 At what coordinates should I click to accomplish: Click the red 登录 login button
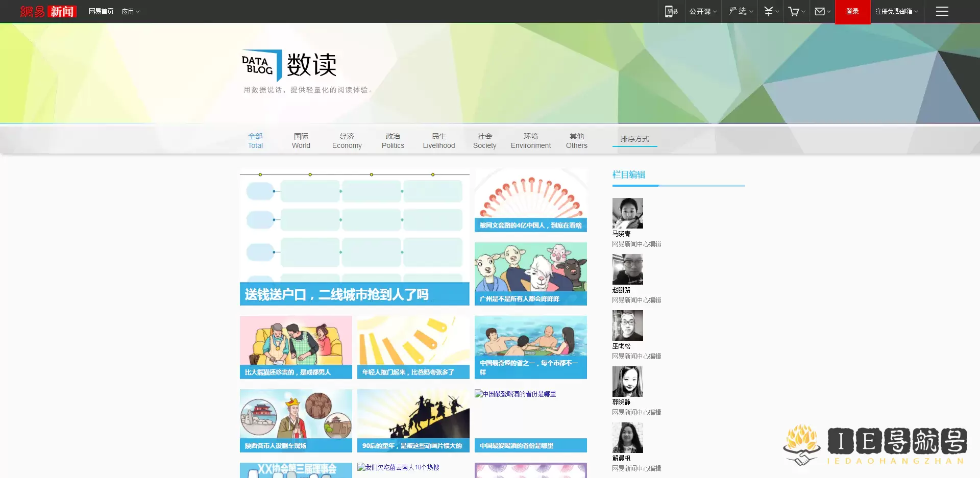coord(852,11)
